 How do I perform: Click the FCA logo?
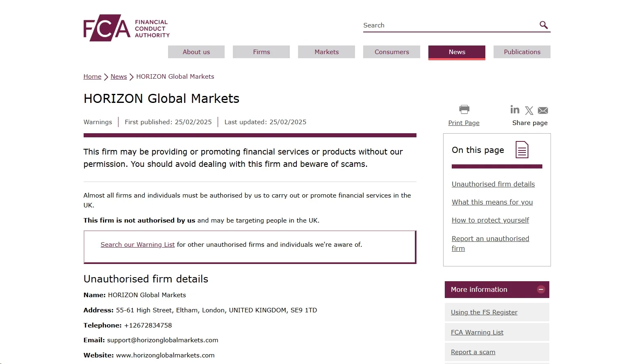pyautogui.click(x=126, y=28)
